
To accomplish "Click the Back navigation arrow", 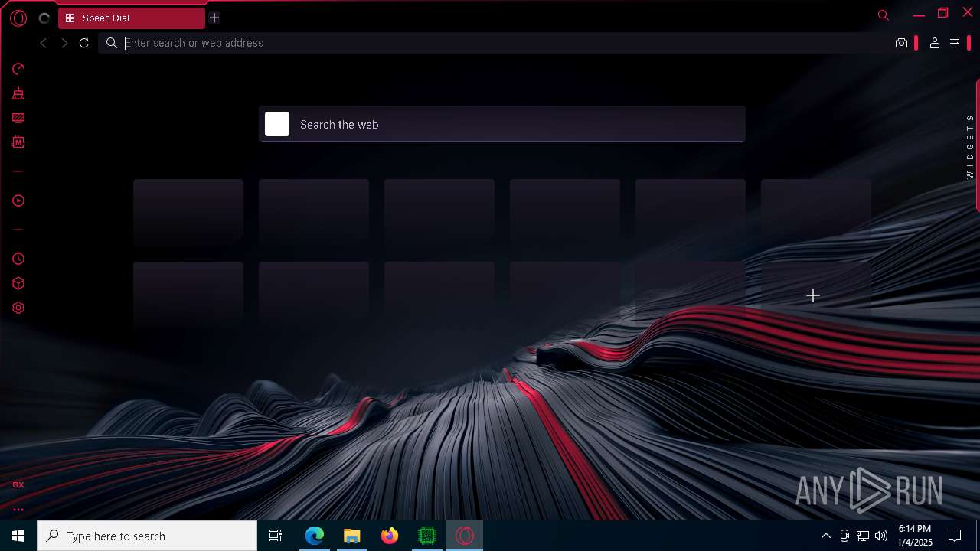I will [44, 43].
